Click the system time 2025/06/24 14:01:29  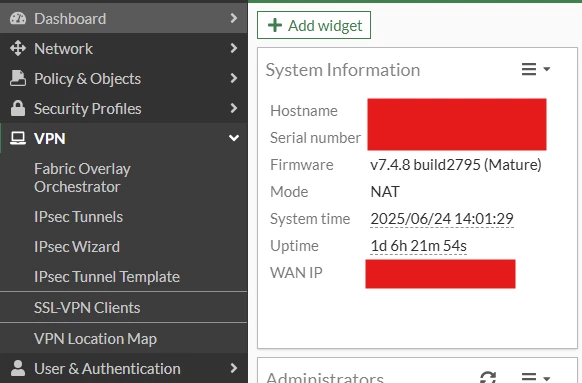[x=442, y=219]
